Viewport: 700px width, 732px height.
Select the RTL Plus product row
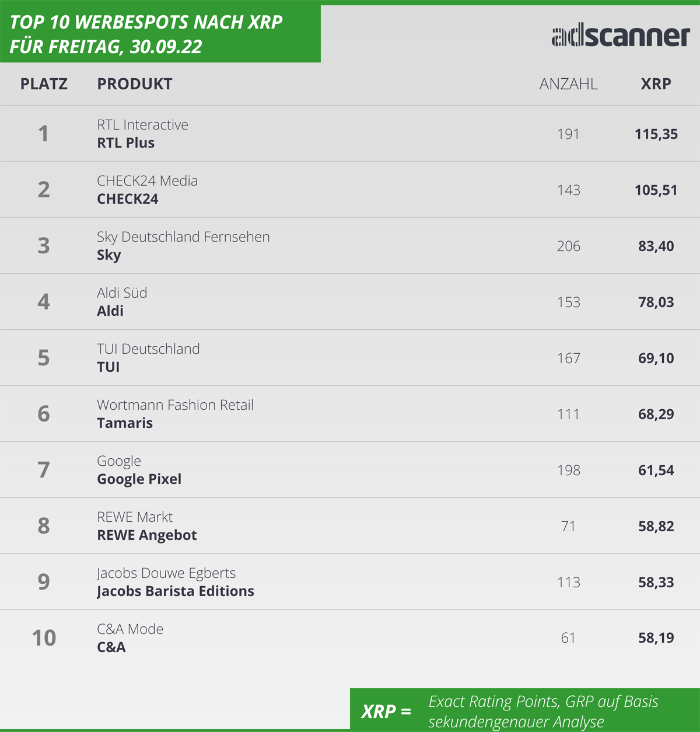(x=350, y=134)
